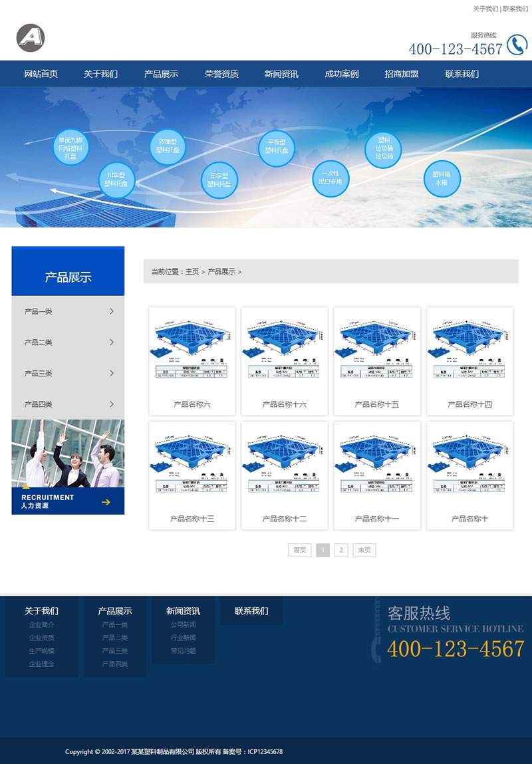Click 产品一类 in footer column
The height and width of the screenshot is (764, 532).
point(115,624)
